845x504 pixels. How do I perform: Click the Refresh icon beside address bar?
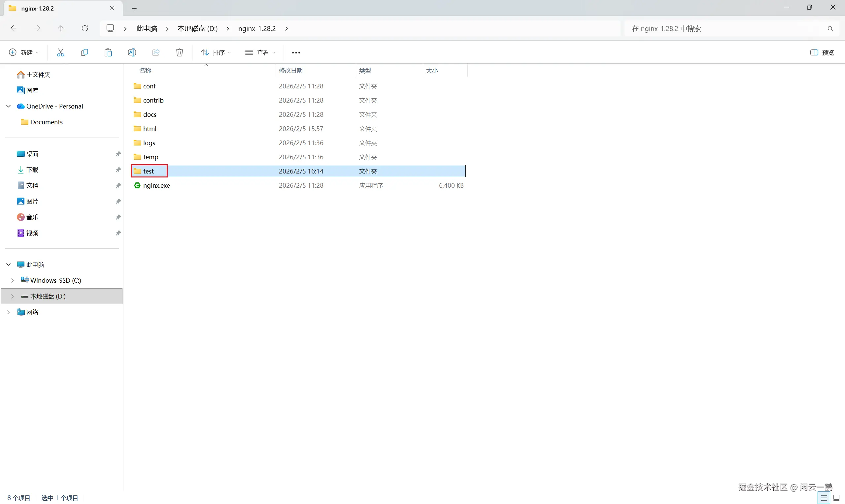point(85,28)
